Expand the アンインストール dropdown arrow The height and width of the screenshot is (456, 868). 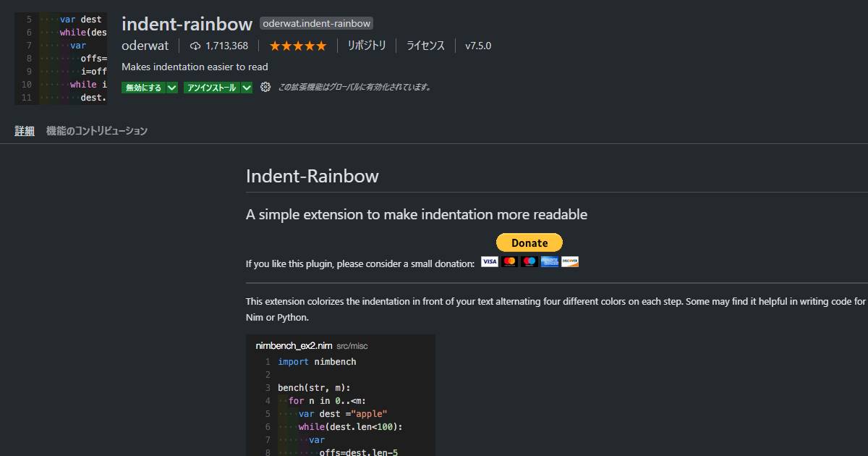[x=247, y=88]
